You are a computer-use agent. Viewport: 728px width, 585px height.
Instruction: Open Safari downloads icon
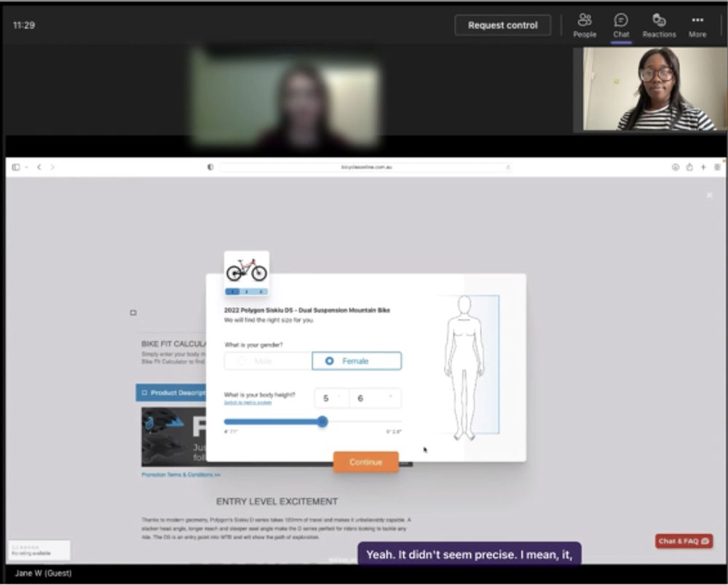(x=676, y=167)
